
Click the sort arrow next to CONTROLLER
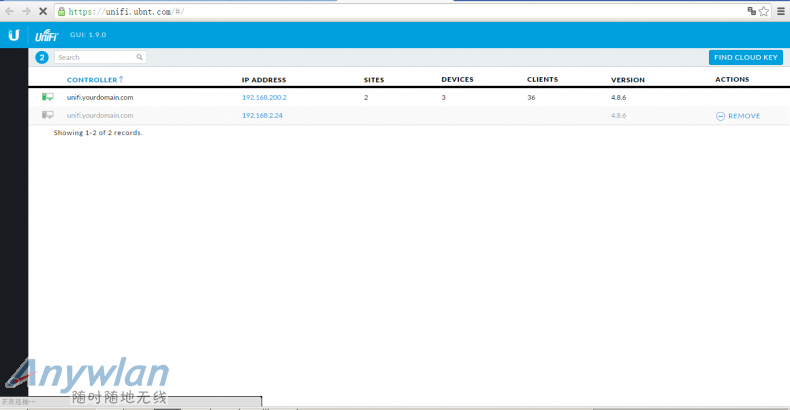(121, 79)
